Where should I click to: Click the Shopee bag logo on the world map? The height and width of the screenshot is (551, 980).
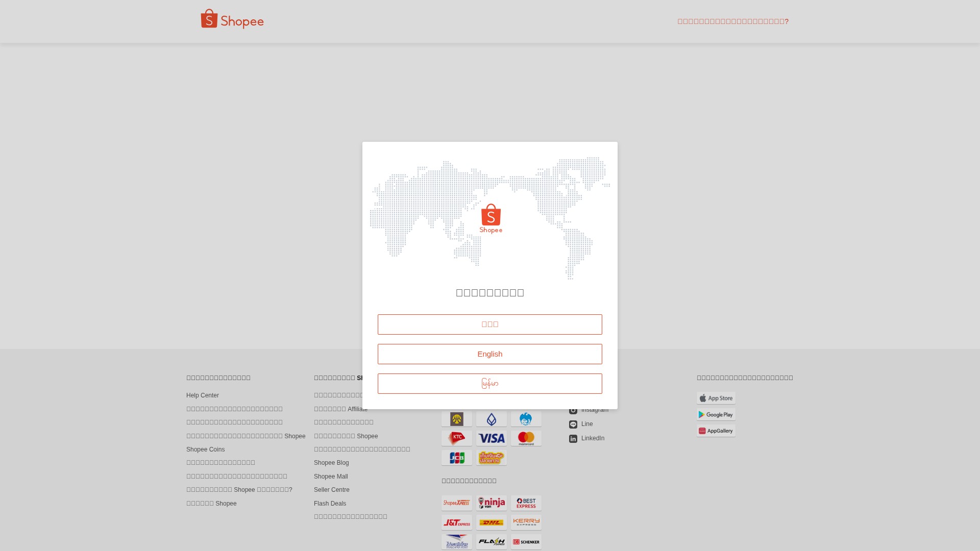[491, 218]
